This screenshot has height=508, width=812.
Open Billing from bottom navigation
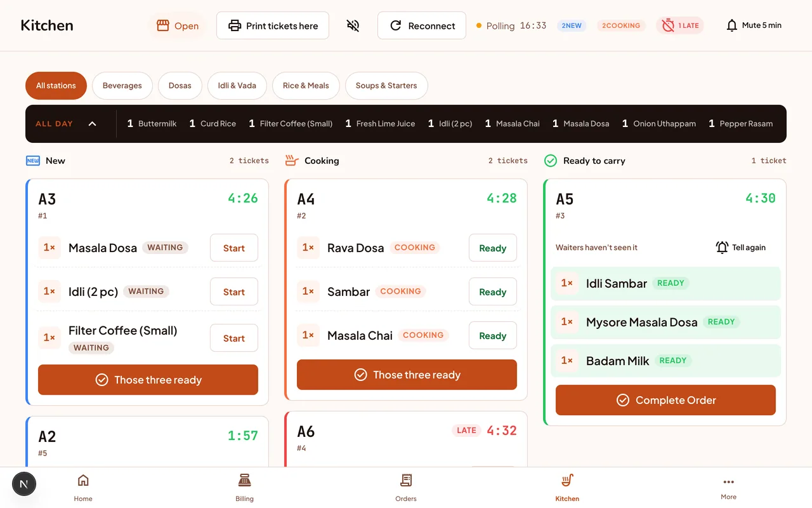pos(244,488)
